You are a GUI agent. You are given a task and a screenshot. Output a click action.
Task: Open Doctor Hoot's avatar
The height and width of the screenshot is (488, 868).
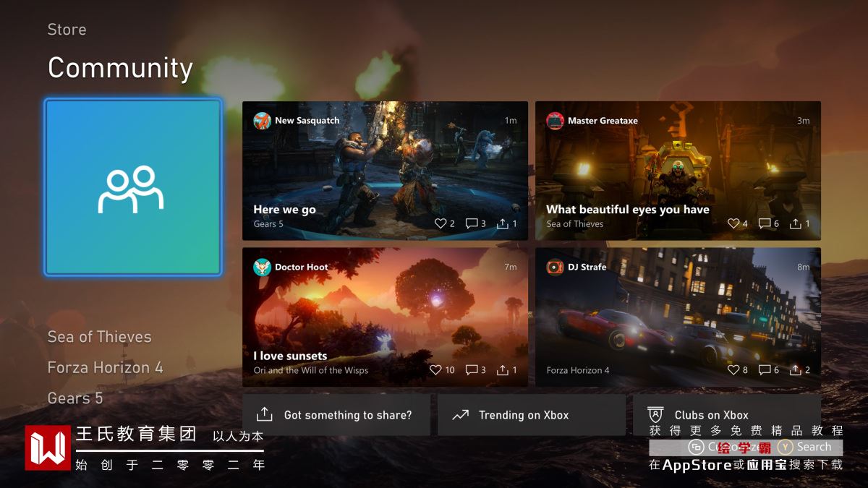click(x=262, y=267)
